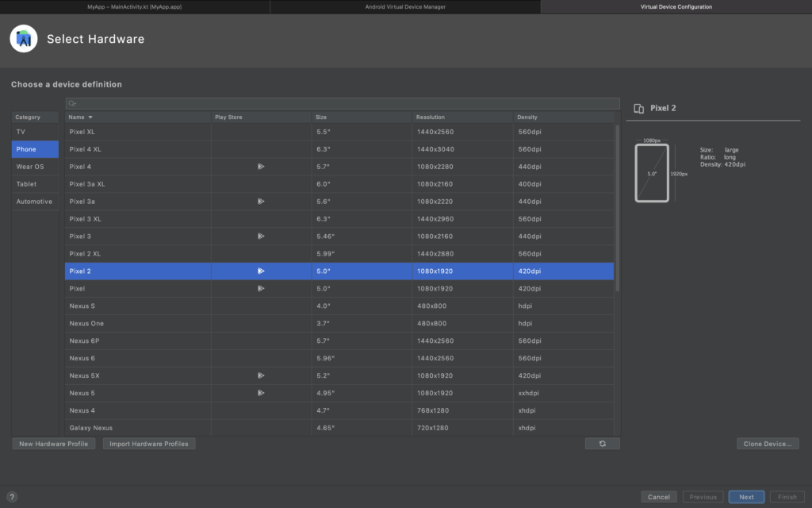Proceed with the Next button
812x508 pixels.
[746, 497]
